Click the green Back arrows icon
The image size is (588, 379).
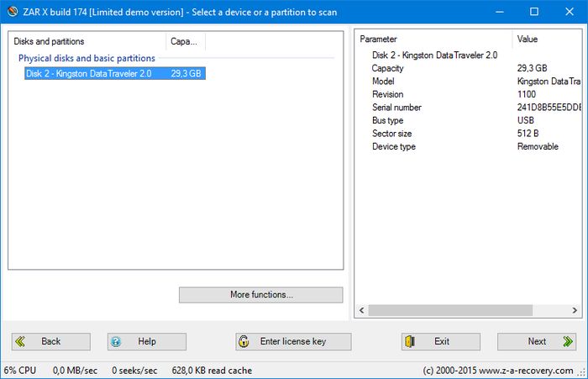20,341
